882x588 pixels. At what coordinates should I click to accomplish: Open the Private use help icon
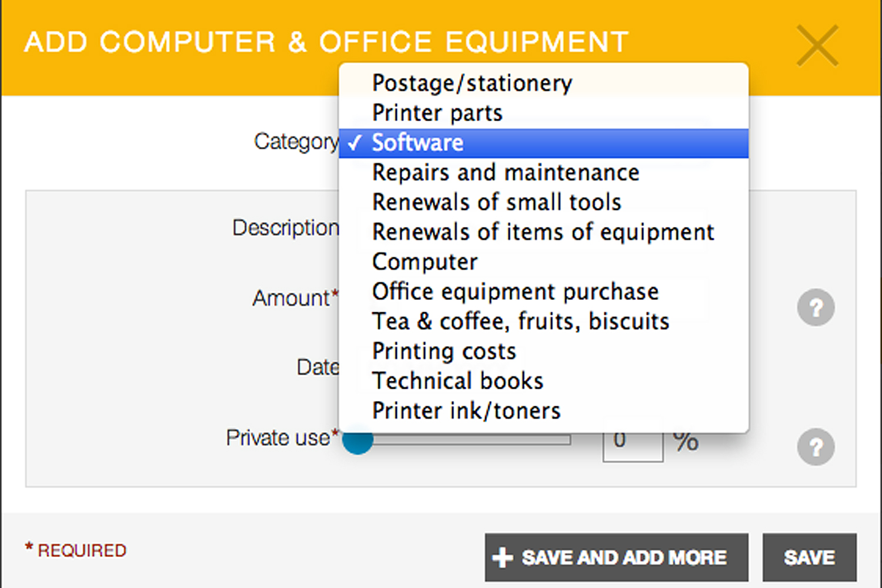click(816, 447)
